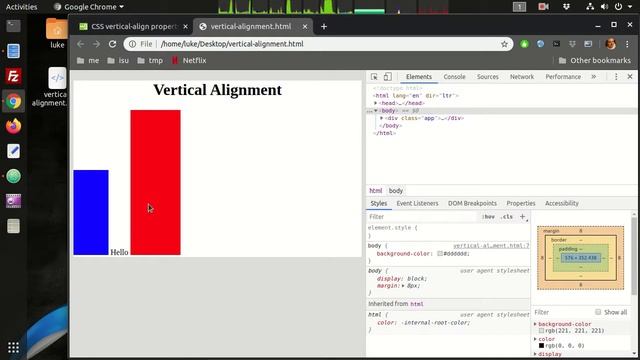
Task: Click the screen recording indicator icon
Action: (543, 7)
